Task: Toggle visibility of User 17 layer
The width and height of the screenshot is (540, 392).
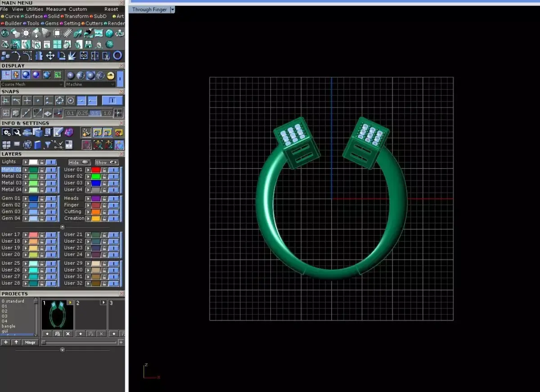Action: coord(51,235)
